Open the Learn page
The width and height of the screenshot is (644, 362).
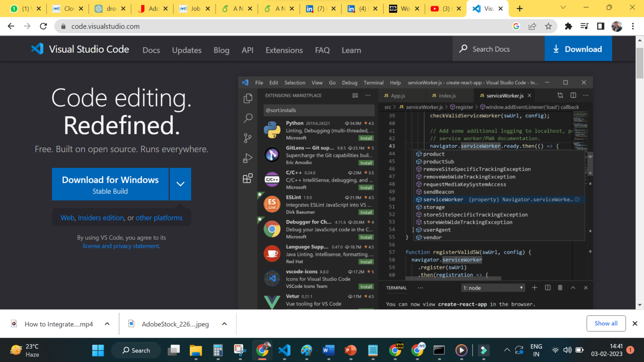(x=351, y=50)
